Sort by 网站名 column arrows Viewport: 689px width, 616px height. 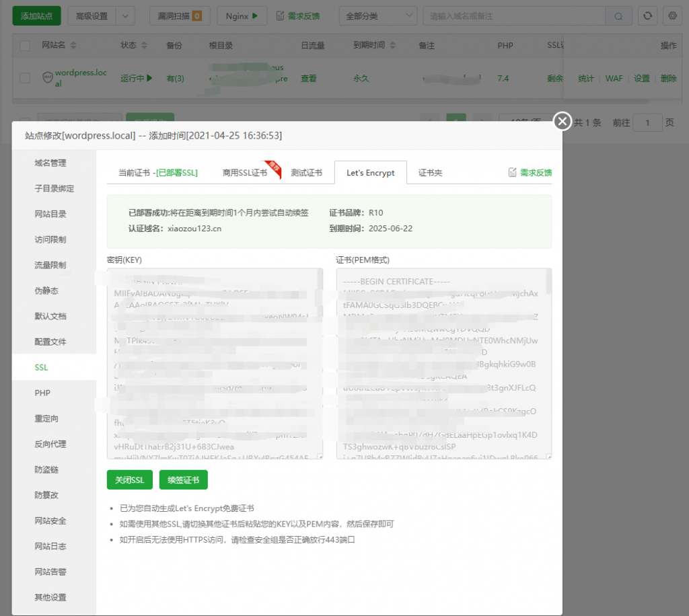pyautogui.click(x=73, y=45)
